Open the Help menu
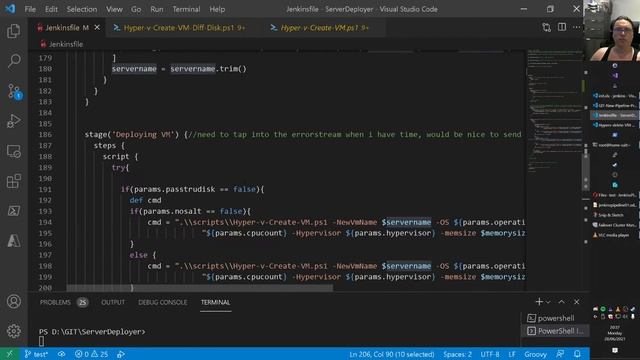Viewport: 640px width, 360px height. tap(217, 9)
